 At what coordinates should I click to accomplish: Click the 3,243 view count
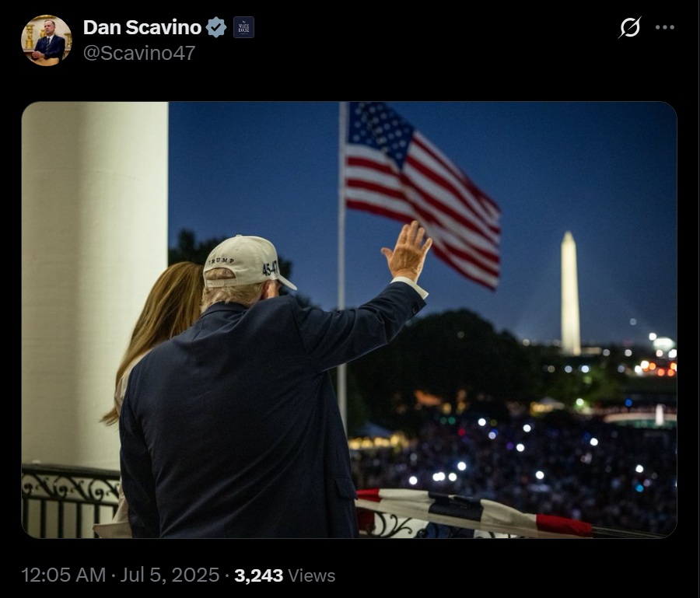(x=259, y=575)
